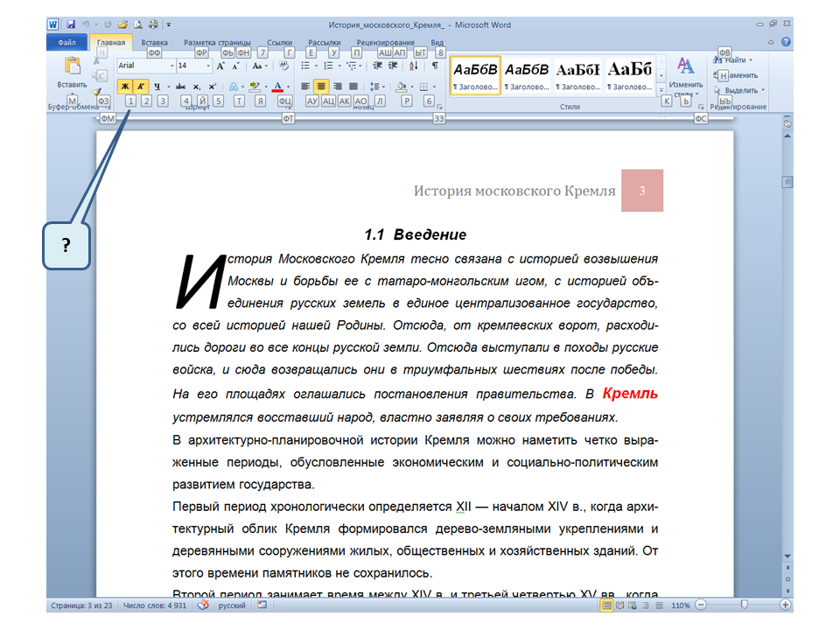Expand the styles gallery with the More arrow

pos(662,91)
